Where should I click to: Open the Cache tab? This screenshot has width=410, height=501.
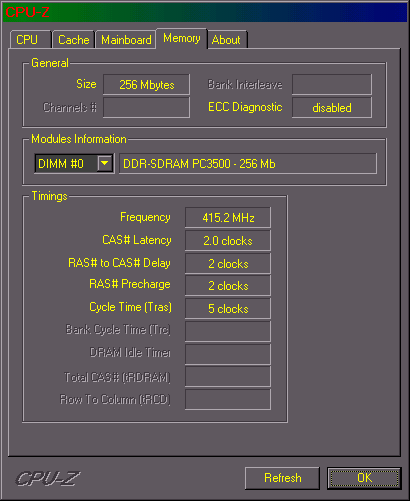[x=74, y=40]
